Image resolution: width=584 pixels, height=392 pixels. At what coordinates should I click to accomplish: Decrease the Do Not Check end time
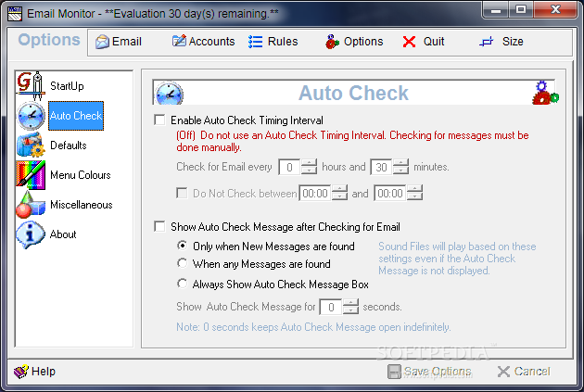pos(414,196)
